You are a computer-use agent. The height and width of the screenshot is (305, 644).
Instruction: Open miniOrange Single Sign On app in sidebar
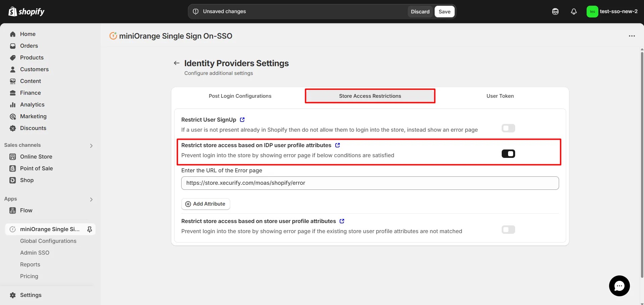click(x=50, y=229)
